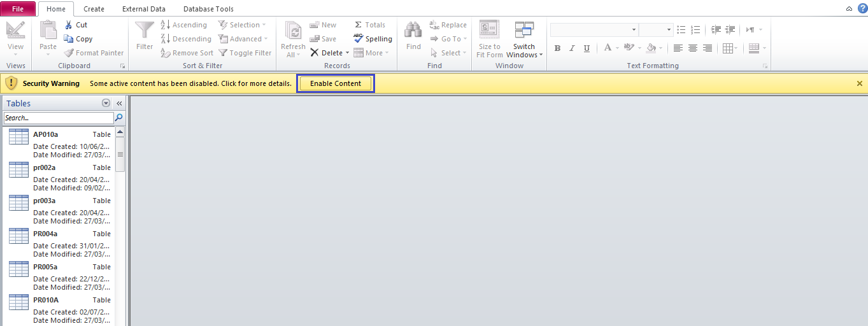
Task: Expand the font name combo box
Action: click(634, 30)
